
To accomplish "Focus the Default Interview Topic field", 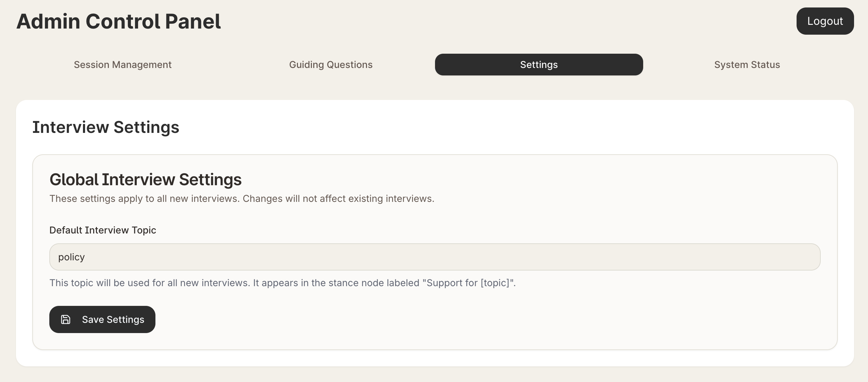I will pos(435,257).
